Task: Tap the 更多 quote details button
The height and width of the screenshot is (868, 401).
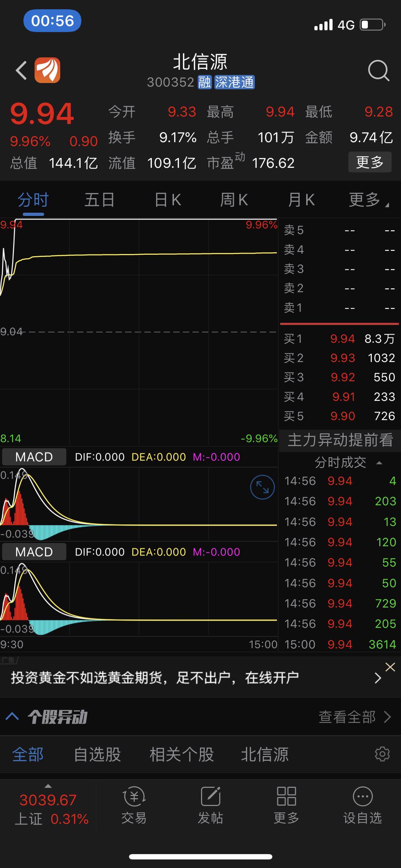Action: click(x=370, y=162)
